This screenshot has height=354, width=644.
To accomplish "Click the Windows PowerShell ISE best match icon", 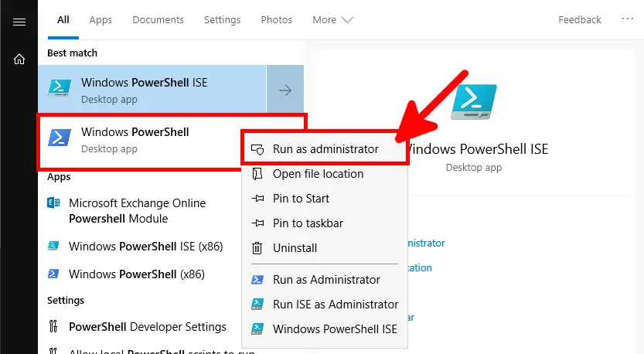I will click(60, 88).
